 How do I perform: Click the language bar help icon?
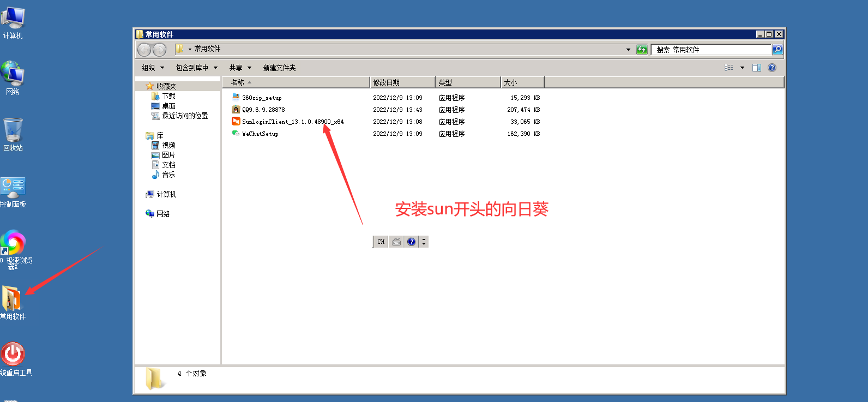(412, 242)
